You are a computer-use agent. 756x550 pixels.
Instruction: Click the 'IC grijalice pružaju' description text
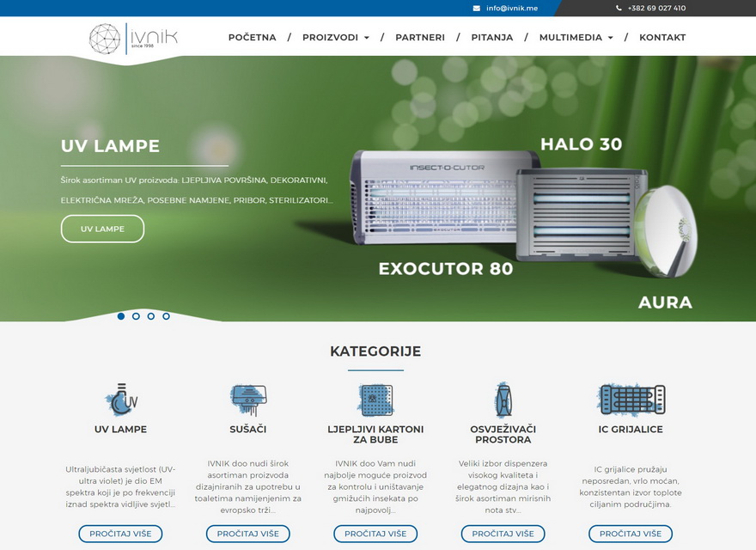point(631,486)
